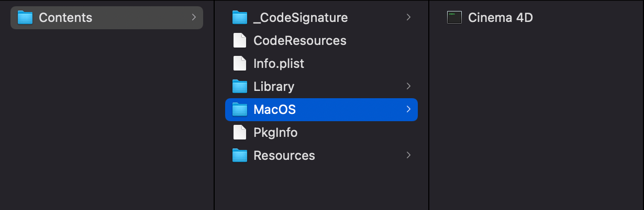The height and width of the screenshot is (210, 644).
Task: Select the Info.plist file name
Action: tap(279, 64)
